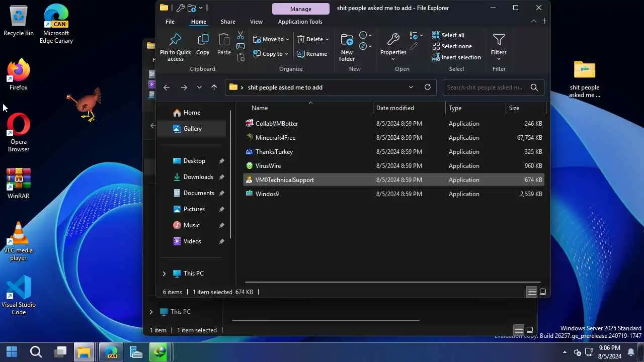Click Select all in ribbon
The height and width of the screenshot is (362, 644).
pyautogui.click(x=448, y=35)
